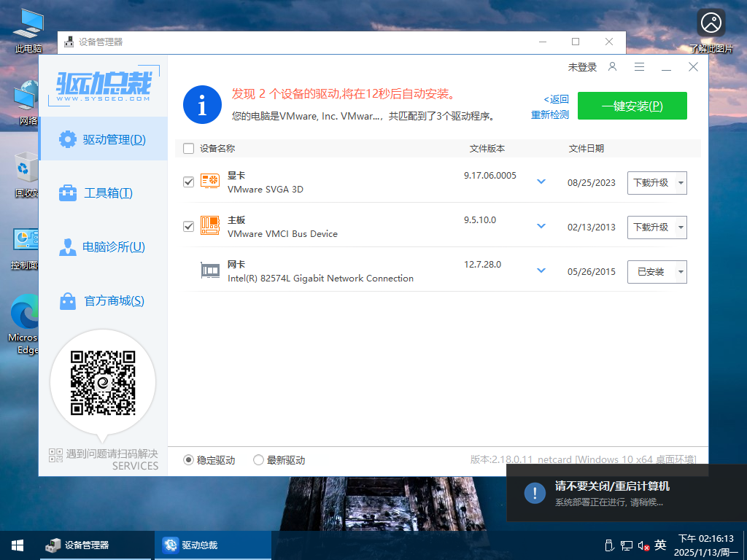Click the 请不要关闭/重启计算机 notification title
Screen dimensions: 747x560
point(612,486)
